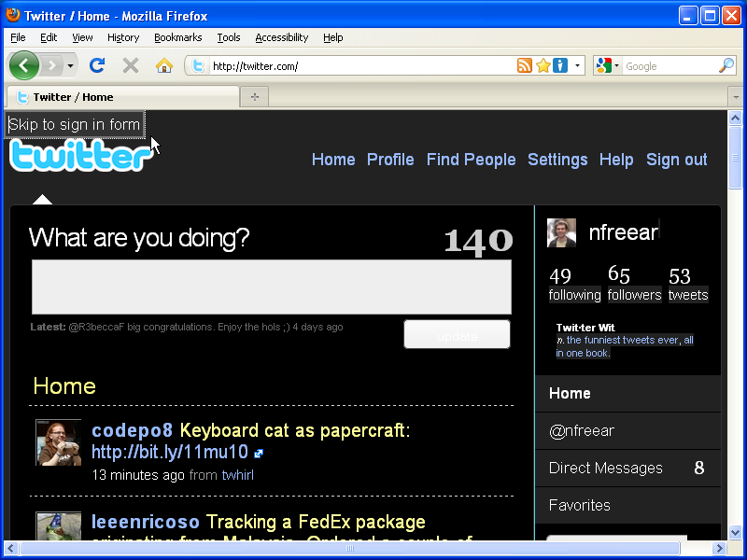Click the Twitter logo
The width and height of the screenshot is (747, 560).
coord(79,157)
